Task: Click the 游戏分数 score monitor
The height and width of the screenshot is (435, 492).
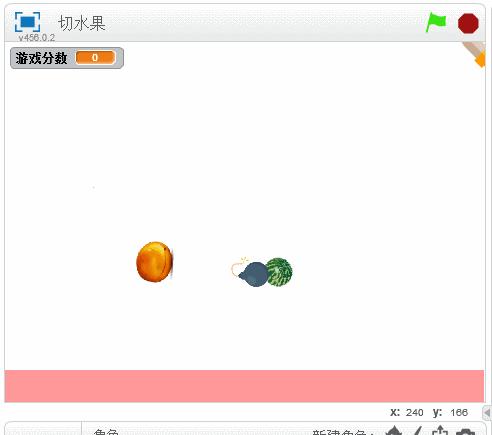Action: (67, 58)
